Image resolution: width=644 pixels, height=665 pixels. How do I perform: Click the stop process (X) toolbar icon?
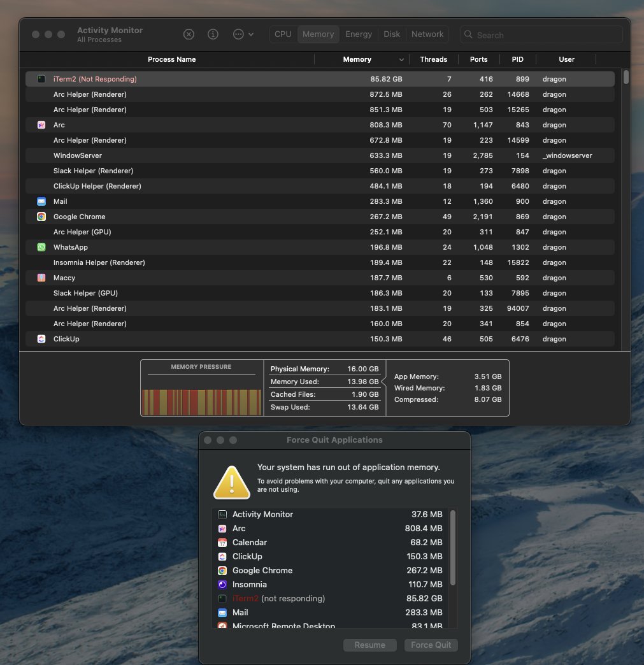click(x=189, y=34)
